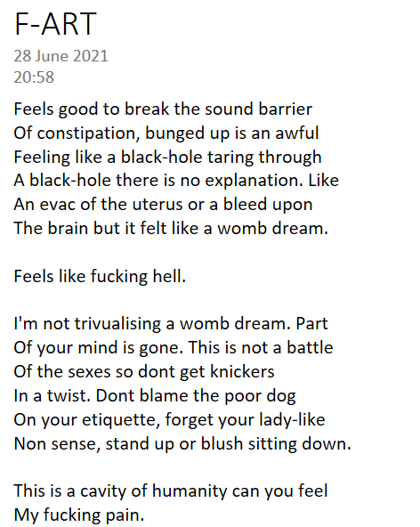The height and width of the screenshot is (527, 420).
Task: Click the line ending 'womb dream.' in first stanza
Action: click(171, 228)
